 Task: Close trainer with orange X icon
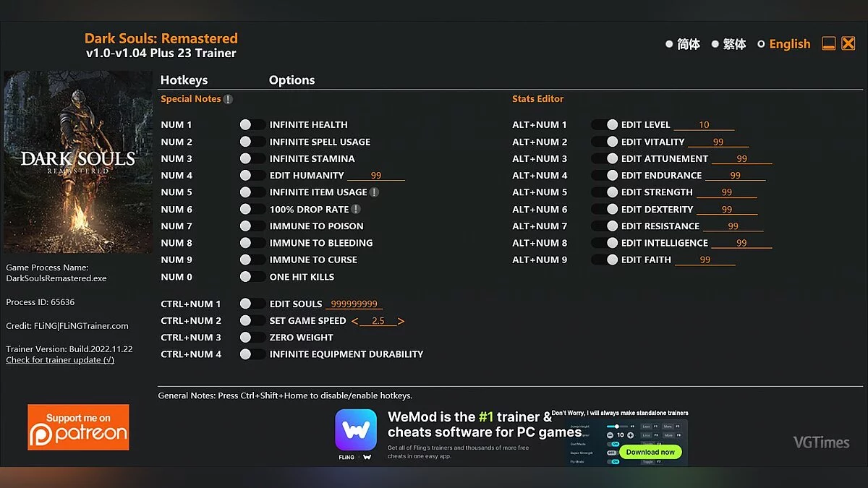click(848, 44)
